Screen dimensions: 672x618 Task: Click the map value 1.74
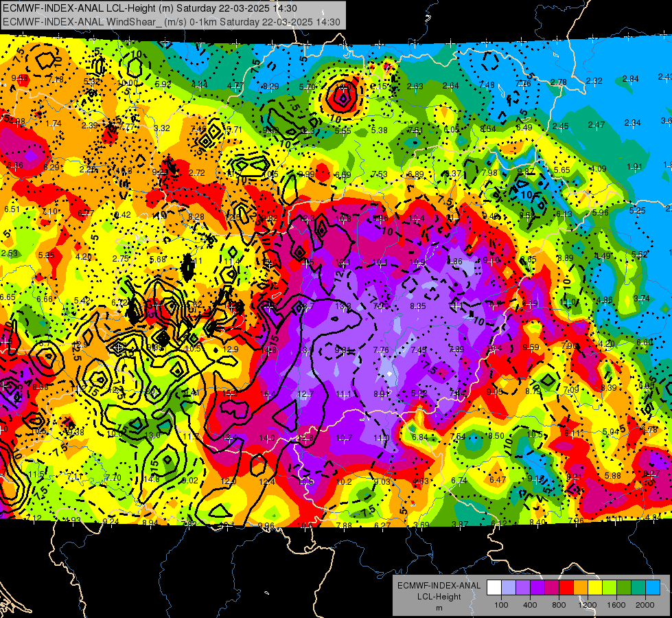54,124
